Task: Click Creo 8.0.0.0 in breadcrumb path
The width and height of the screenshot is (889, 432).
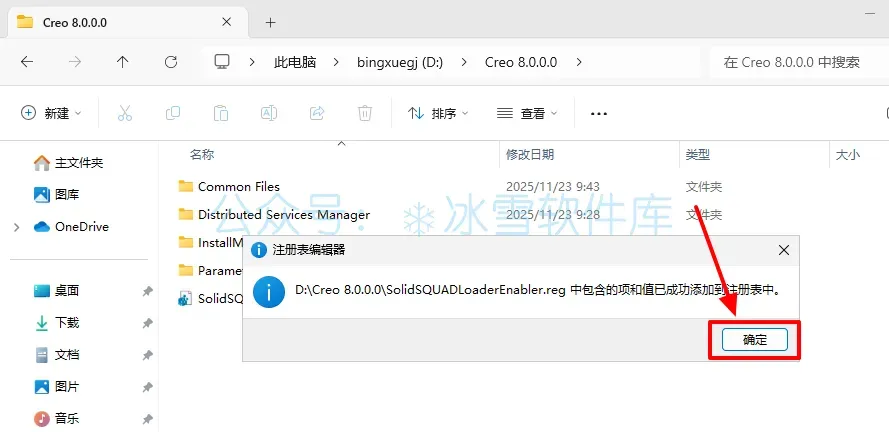Action: click(x=521, y=62)
